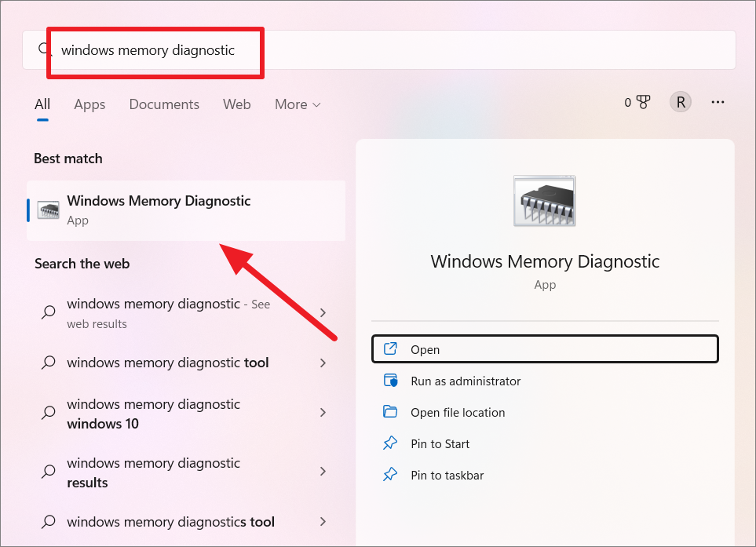Click the Open file location folder icon
Viewport: 756px width, 547px height.
(390, 412)
